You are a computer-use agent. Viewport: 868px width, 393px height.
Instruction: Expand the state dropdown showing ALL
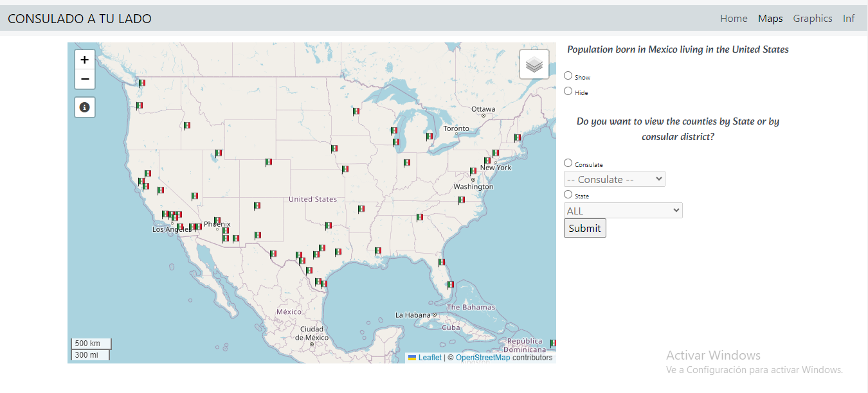point(623,211)
